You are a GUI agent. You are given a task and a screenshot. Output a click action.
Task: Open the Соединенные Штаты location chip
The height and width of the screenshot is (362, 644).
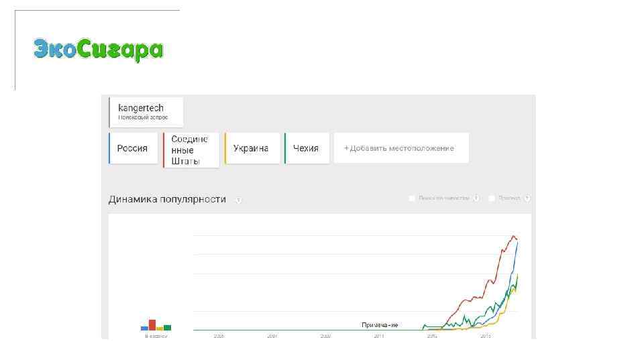pos(191,150)
